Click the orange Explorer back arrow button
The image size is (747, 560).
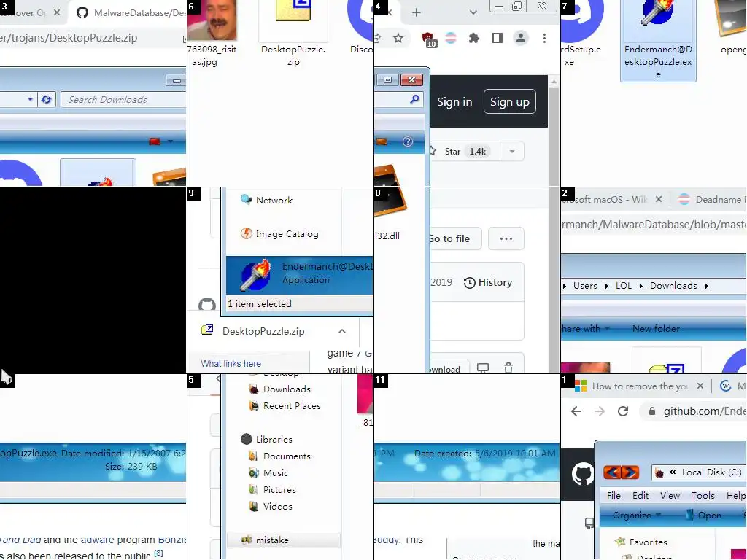(x=612, y=472)
